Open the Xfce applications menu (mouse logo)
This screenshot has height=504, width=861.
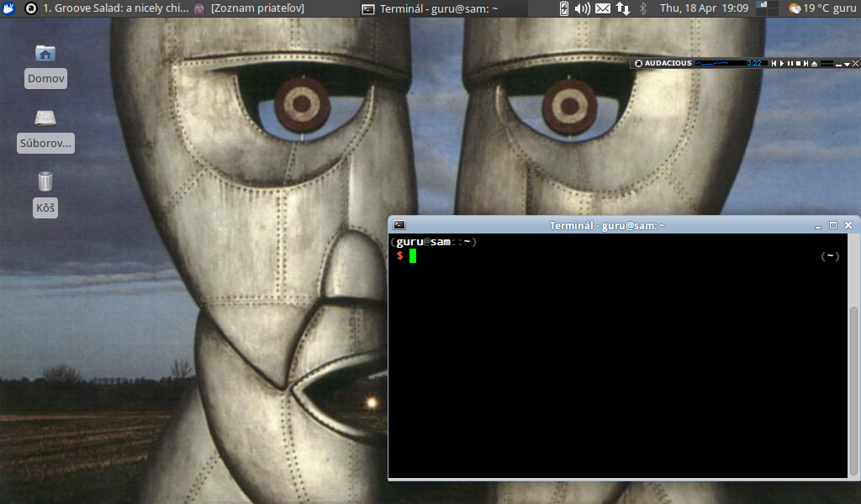click(8, 8)
